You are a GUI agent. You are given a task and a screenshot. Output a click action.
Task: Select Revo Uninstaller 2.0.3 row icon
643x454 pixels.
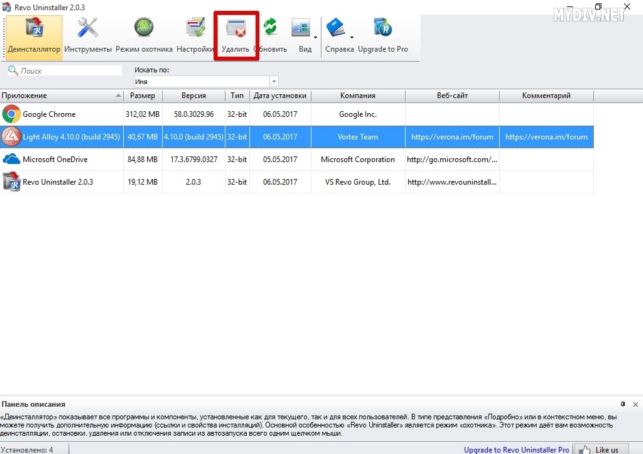(x=11, y=182)
